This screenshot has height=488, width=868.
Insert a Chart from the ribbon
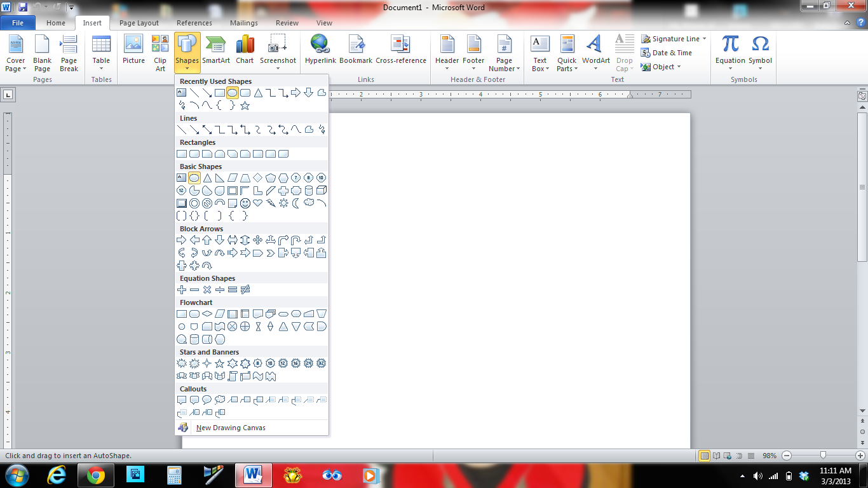(245, 50)
